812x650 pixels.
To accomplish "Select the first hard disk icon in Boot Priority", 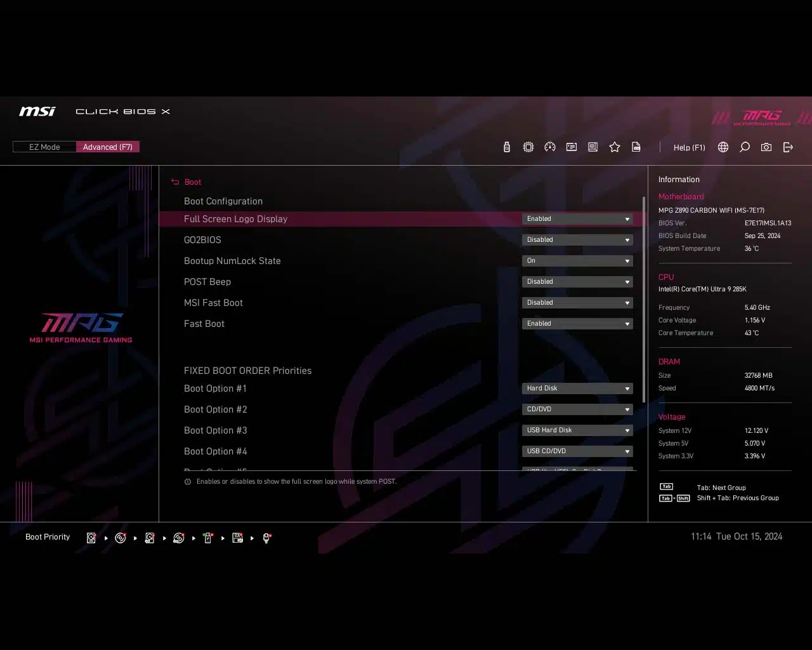I will click(x=91, y=538).
